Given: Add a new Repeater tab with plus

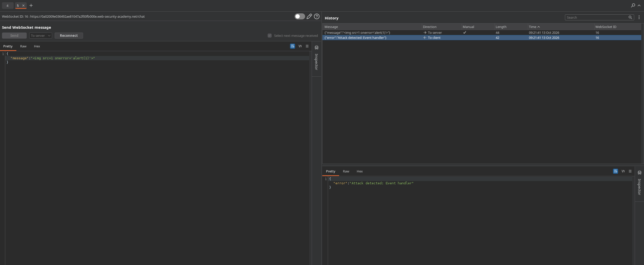Looking at the screenshot, I should (31, 5).
